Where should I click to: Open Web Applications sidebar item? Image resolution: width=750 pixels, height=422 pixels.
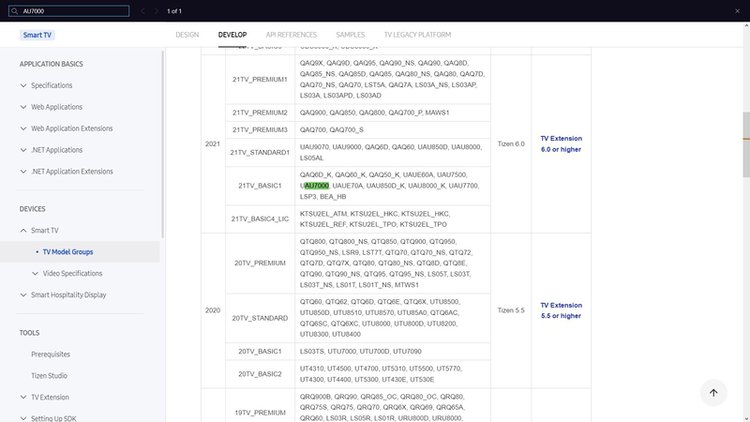[x=57, y=107]
